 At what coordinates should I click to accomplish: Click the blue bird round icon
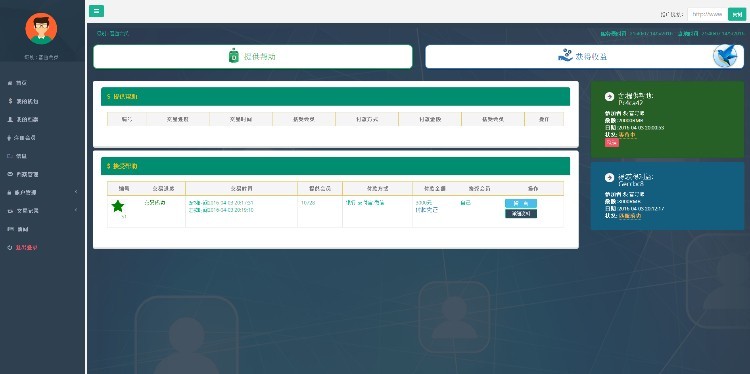point(725,56)
